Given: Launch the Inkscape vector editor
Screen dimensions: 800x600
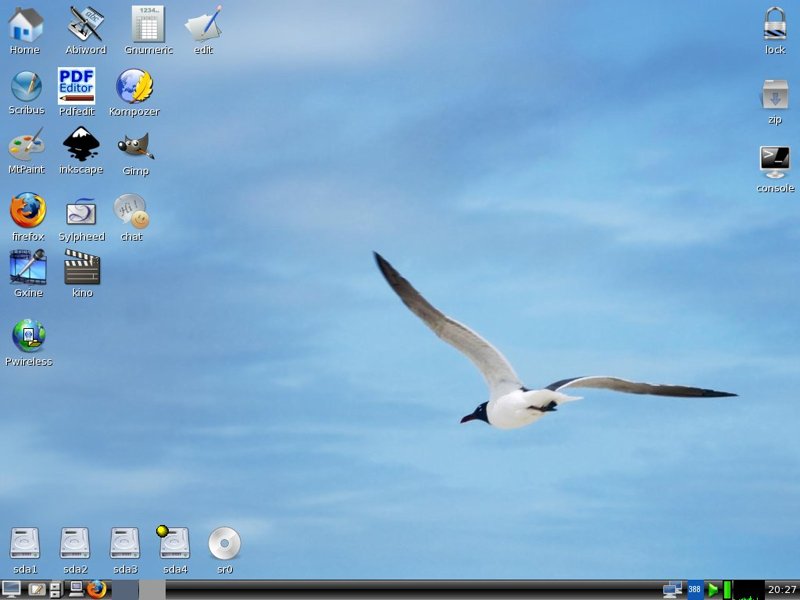Looking at the screenshot, I should click(x=81, y=145).
